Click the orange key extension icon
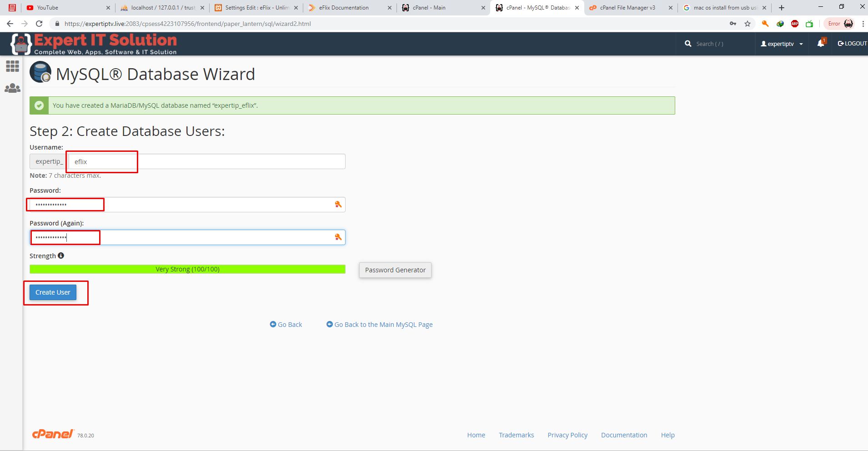 [765, 24]
